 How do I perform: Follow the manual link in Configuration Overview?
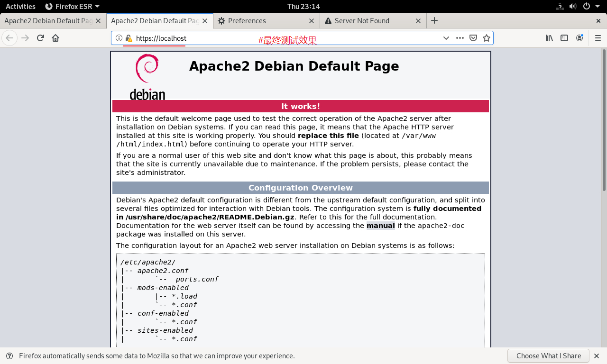[x=380, y=226]
